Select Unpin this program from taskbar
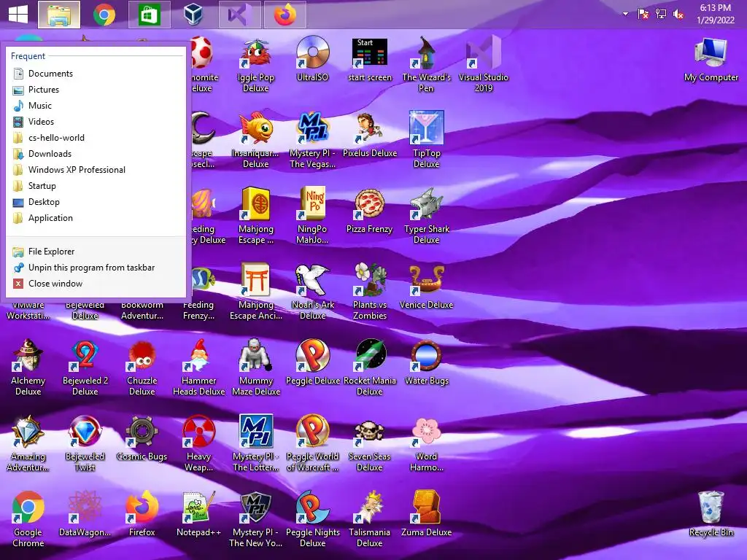747x560 pixels. pyautogui.click(x=96, y=268)
